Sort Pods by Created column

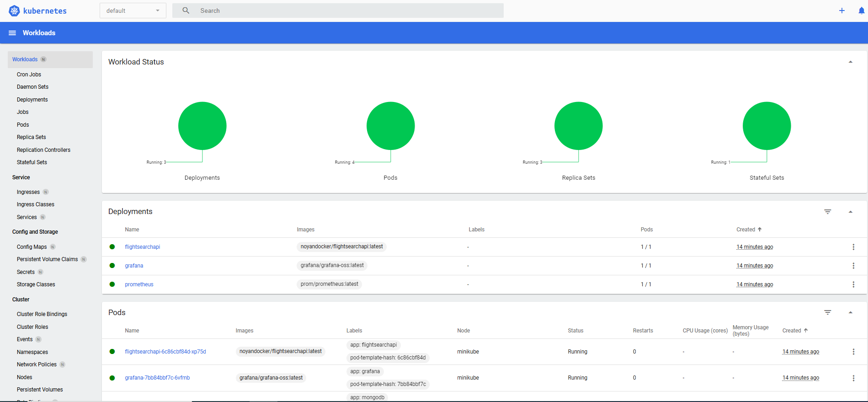[795, 331]
